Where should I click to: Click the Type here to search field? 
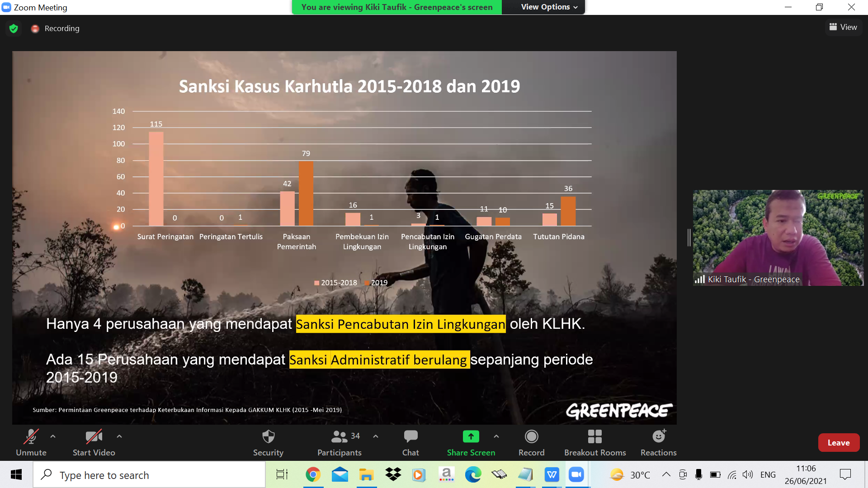[149, 474]
